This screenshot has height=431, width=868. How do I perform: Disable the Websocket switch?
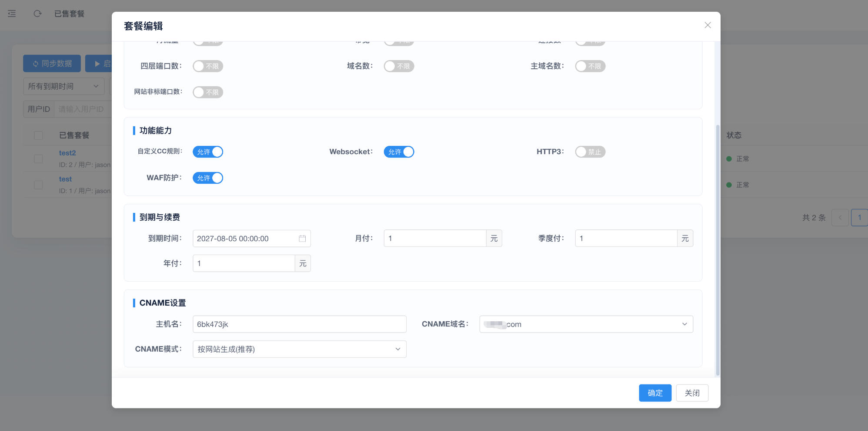399,152
